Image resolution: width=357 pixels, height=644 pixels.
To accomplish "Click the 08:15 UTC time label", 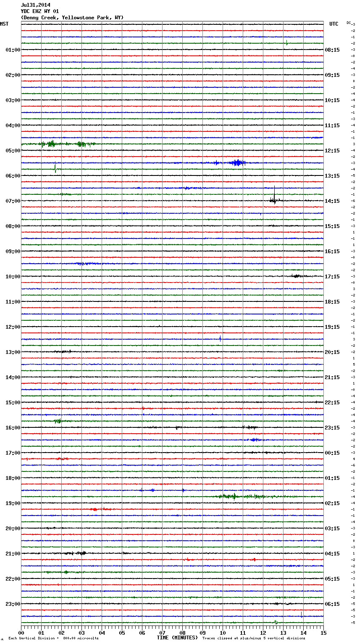I will tap(332, 50).
